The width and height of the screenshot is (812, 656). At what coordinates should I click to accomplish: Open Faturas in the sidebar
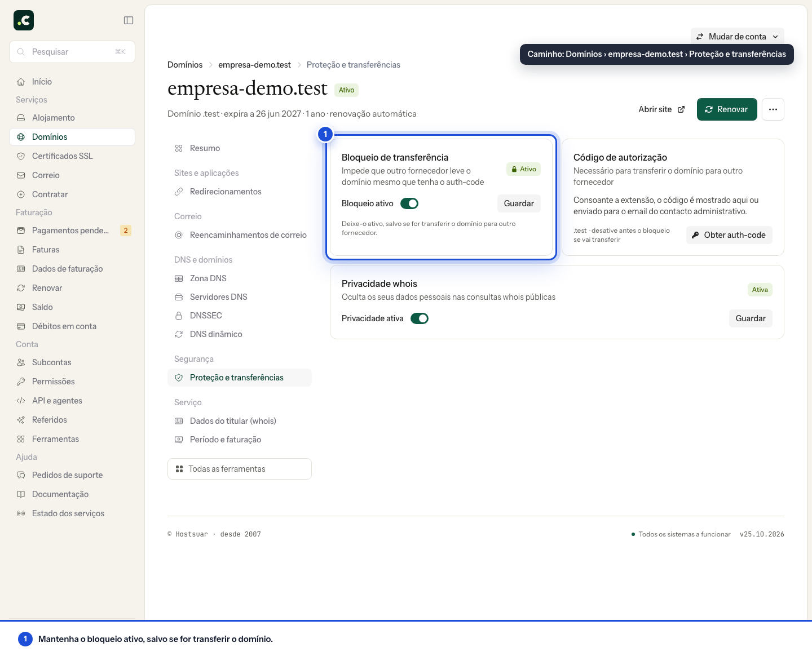pyautogui.click(x=72, y=250)
